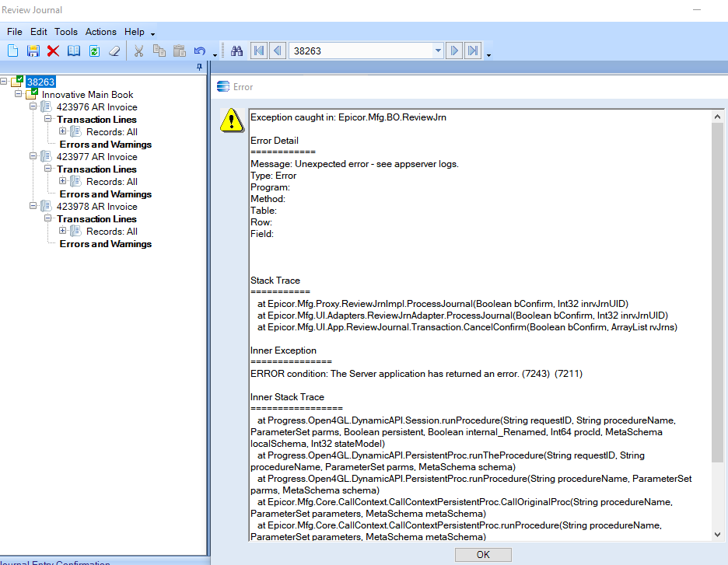Image resolution: width=728 pixels, height=565 pixels.
Task: Select Transaction Lines under 423978 AR Invoice
Action: [x=96, y=218]
